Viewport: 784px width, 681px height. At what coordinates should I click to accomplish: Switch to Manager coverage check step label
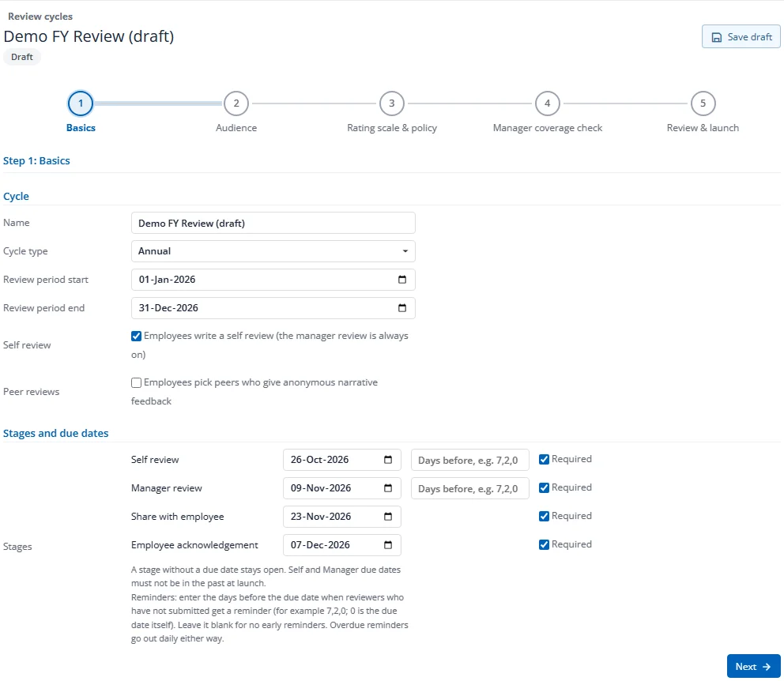pyautogui.click(x=548, y=128)
